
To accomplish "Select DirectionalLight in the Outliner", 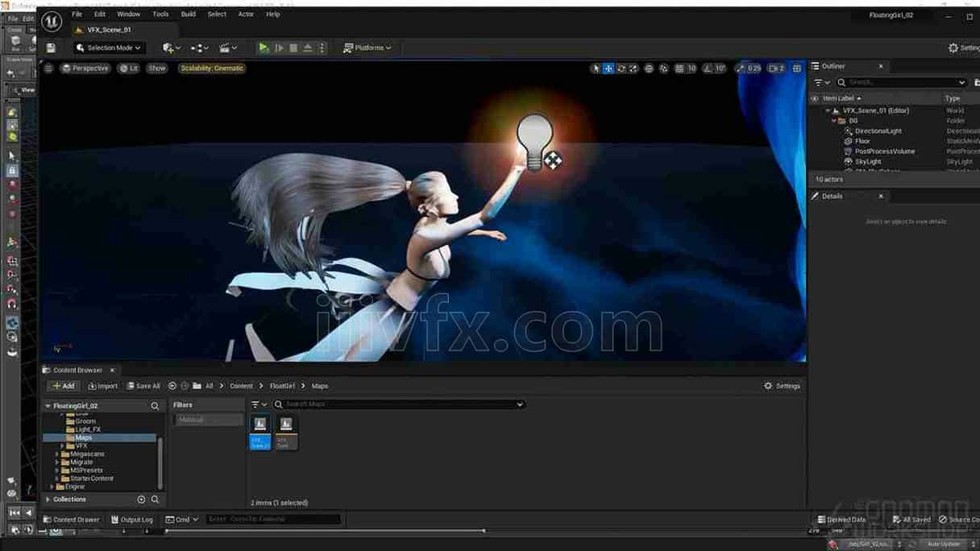I will tap(878, 130).
